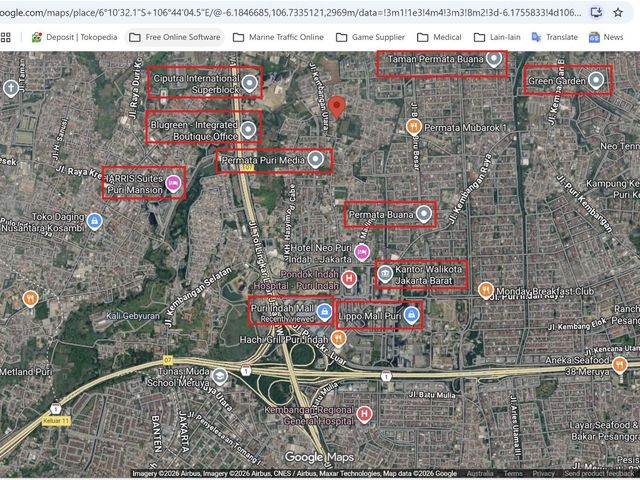Image resolution: width=640 pixels, height=480 pixels.
Task: Open the Medical bookmarks folder
Action: coord(439,37)
